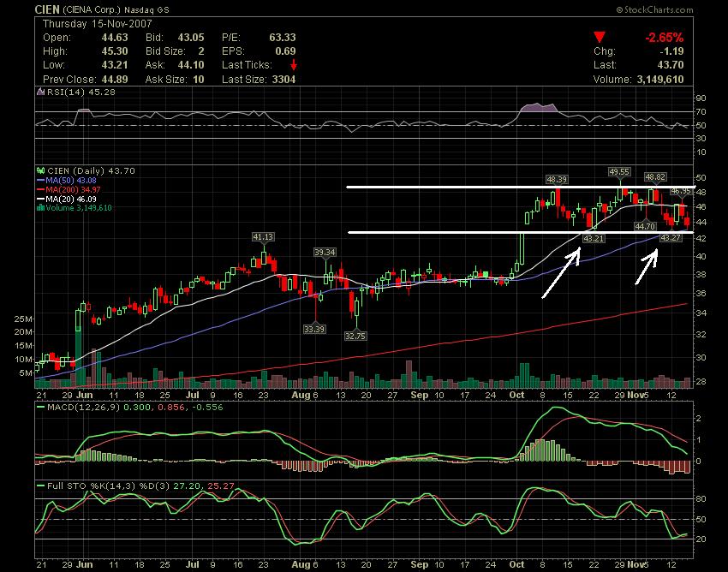Click the "(CIENA Corp.) Nasdaq GS" text
Image resolution: width=728 pixels, height=572 pixels.
[x=115, y=9]
